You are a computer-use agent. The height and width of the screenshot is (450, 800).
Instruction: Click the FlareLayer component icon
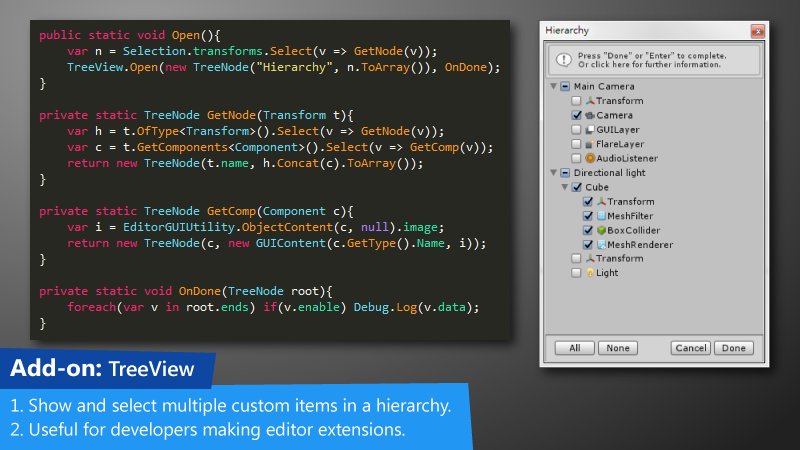[x=590, y=144]
